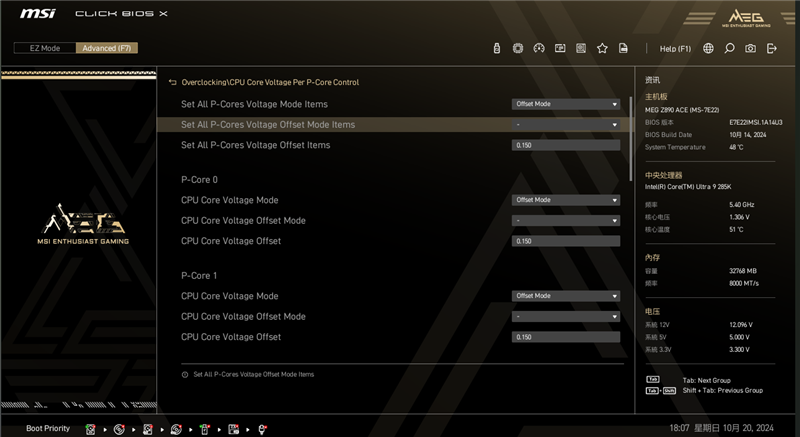Select the first optical disc in Boot Priority

(x=119, y=429)
